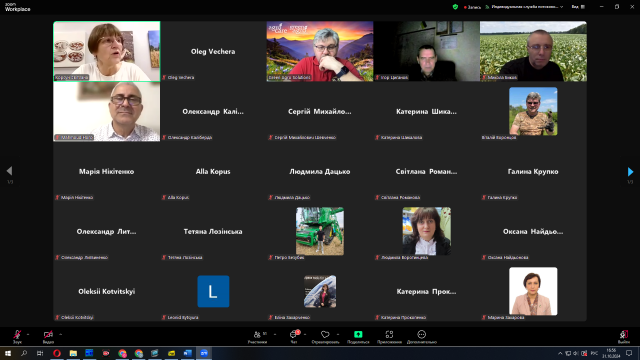Image resolution: width=640 pixels, height=360 pixels.
Task: Show hidden system tray icons
Action: coord(560,353)
